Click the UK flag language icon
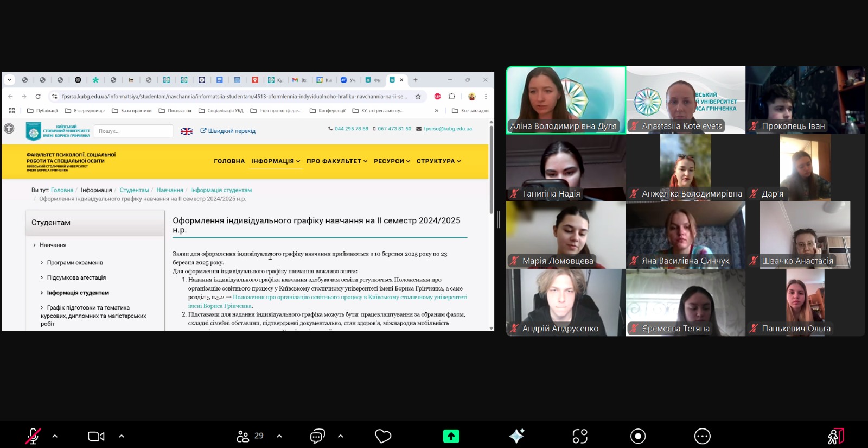The image size is (868, 448). (x=187, y=131)
